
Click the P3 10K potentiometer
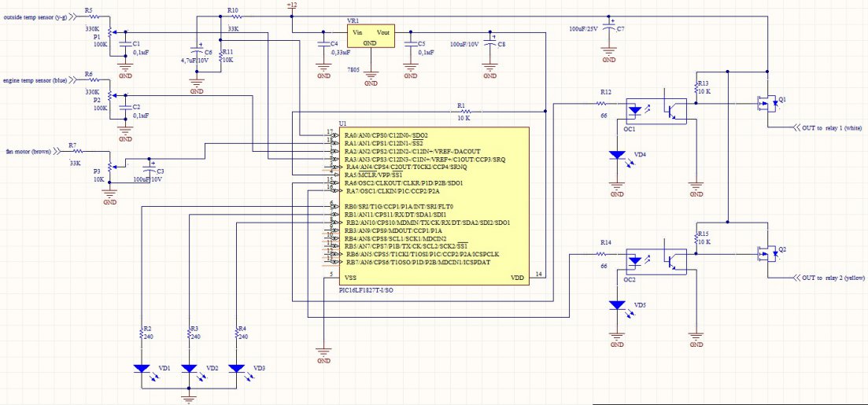click(x=110, y=165)
